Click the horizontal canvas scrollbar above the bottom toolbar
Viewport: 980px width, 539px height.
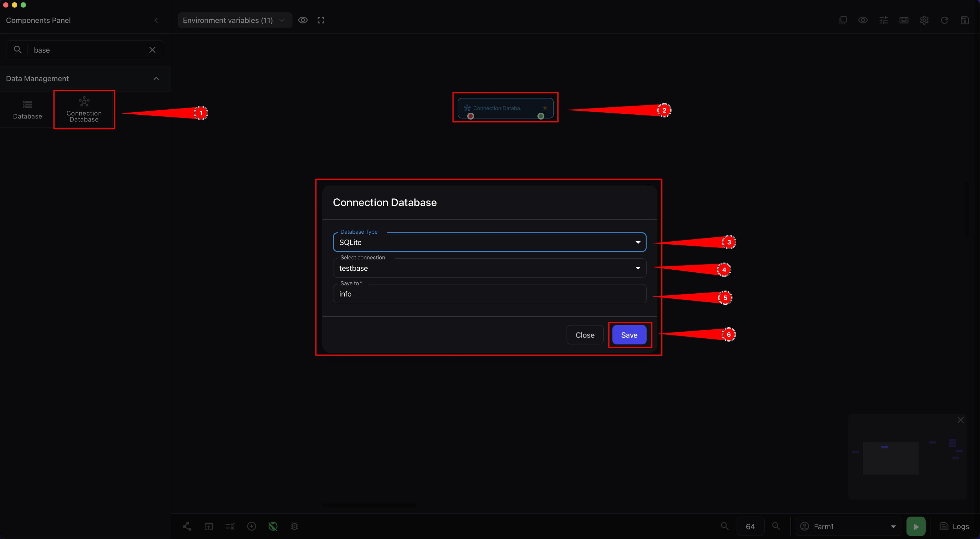click(369, 506)
